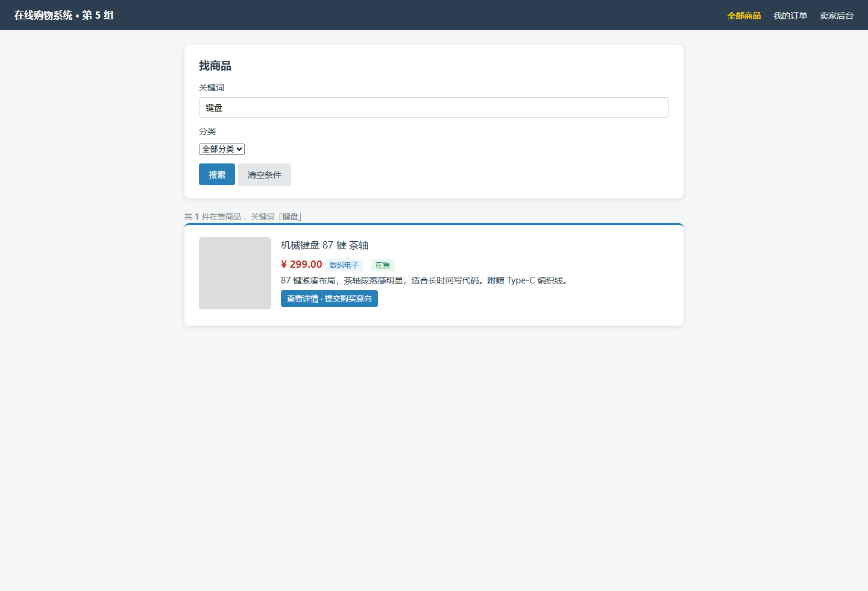
Task: Expand the 全部分类 category dropdown
Action: tap(222, 149)
